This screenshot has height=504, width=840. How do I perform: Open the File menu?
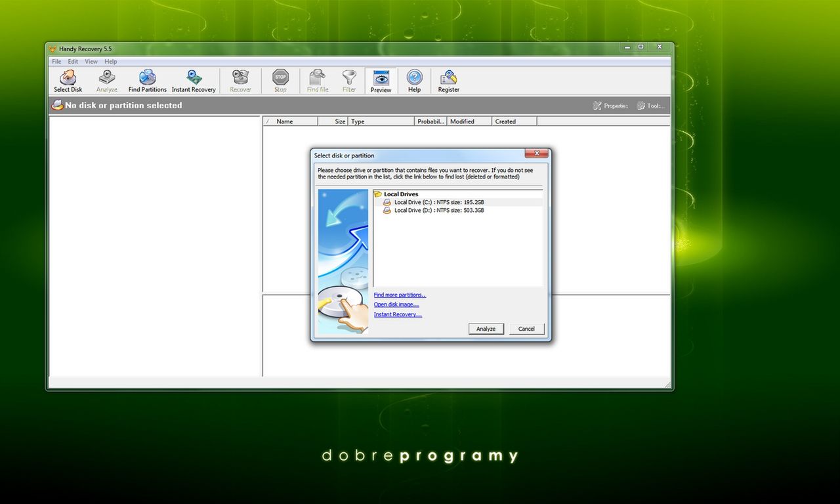tap(56, 62)
